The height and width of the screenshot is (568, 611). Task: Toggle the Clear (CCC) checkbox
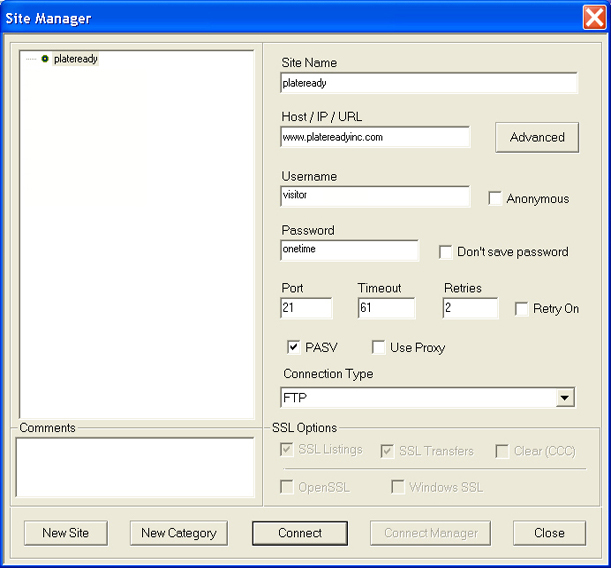502,451
